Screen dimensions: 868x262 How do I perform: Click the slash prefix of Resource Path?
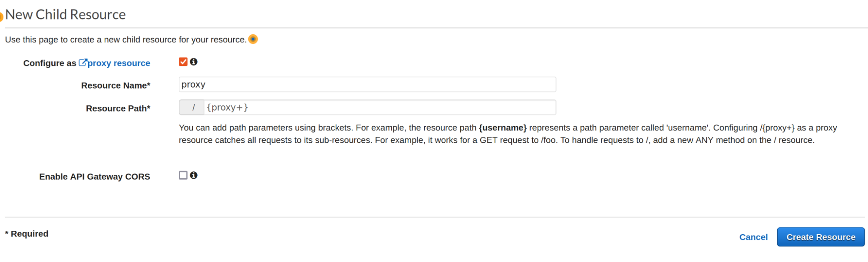pos(192,108)
